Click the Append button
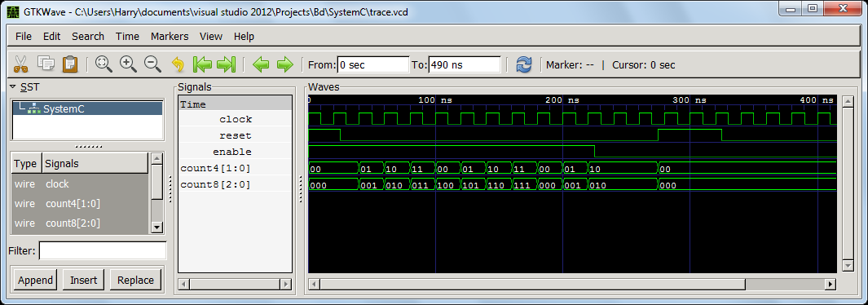 35,280
